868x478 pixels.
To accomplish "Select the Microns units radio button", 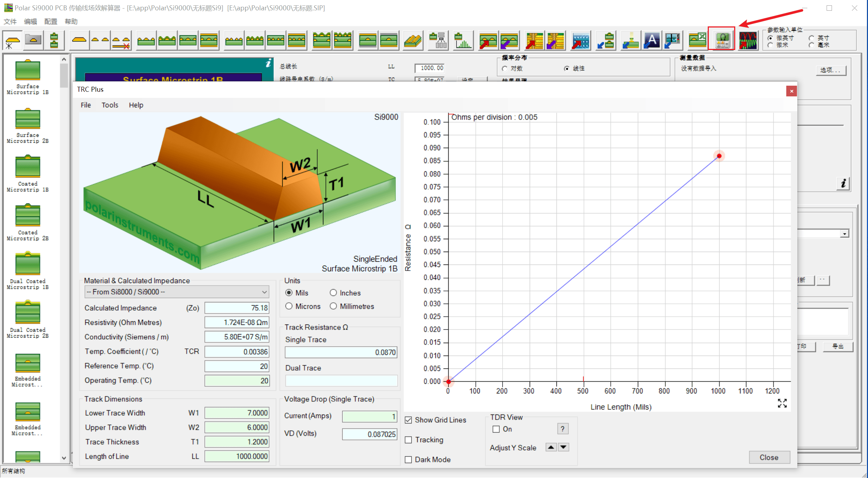I will (x=289, y=306).
